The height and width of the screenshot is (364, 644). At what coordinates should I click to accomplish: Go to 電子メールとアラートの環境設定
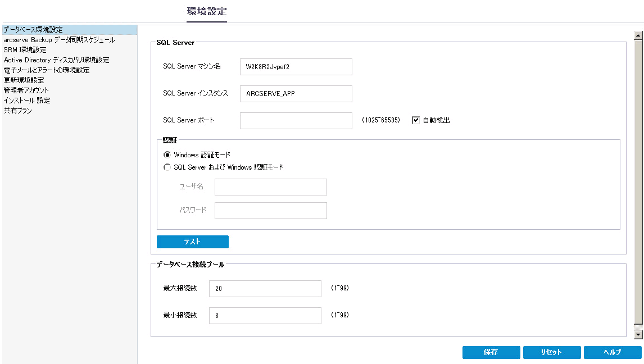[47, 70]
